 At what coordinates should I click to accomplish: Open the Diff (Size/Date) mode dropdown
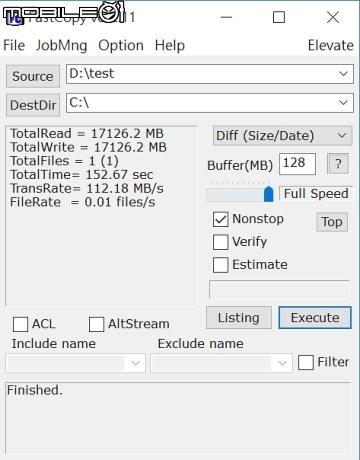pyautogui.click(x=282, y=136)
